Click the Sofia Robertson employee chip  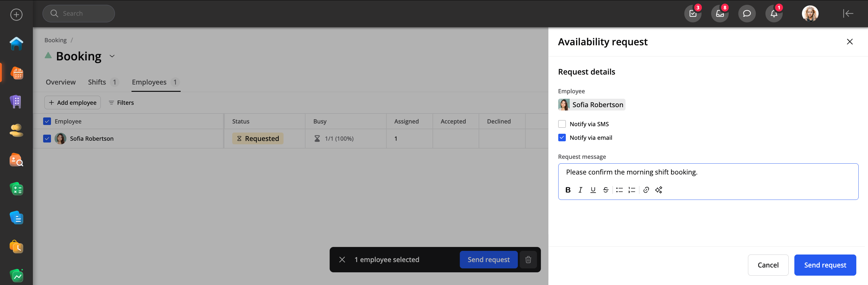[x=591, y=104]
